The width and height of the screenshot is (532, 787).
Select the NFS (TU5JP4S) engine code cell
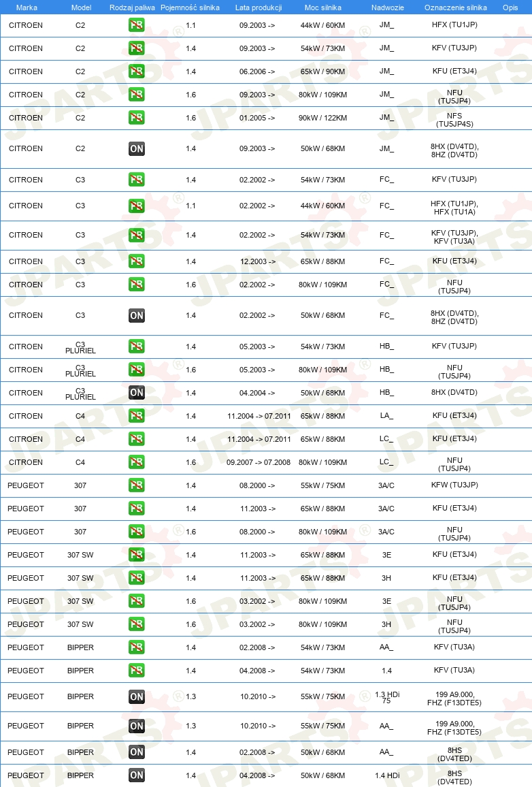tap(454, 120)
